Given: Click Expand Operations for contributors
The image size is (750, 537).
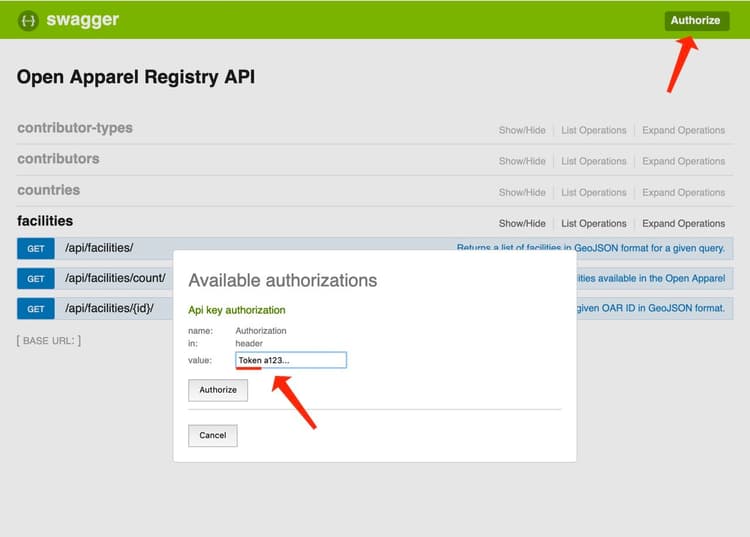Looking at the screenshot, I should (x=684, y=161).
